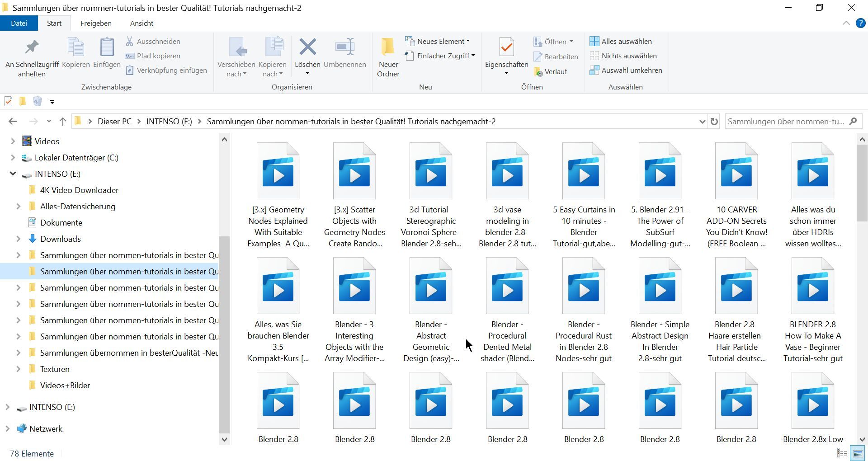The height and width of the screenshot is (461, 868).
Task: Pin to Quick Access (An Schnellzugriff anheften)
Action: tap(32, 57)
